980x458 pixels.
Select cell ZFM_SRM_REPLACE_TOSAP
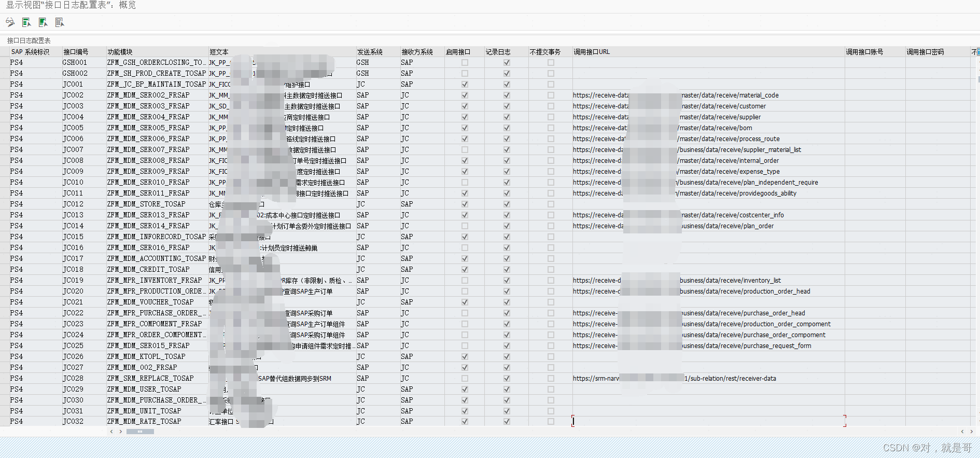point(157,378)
